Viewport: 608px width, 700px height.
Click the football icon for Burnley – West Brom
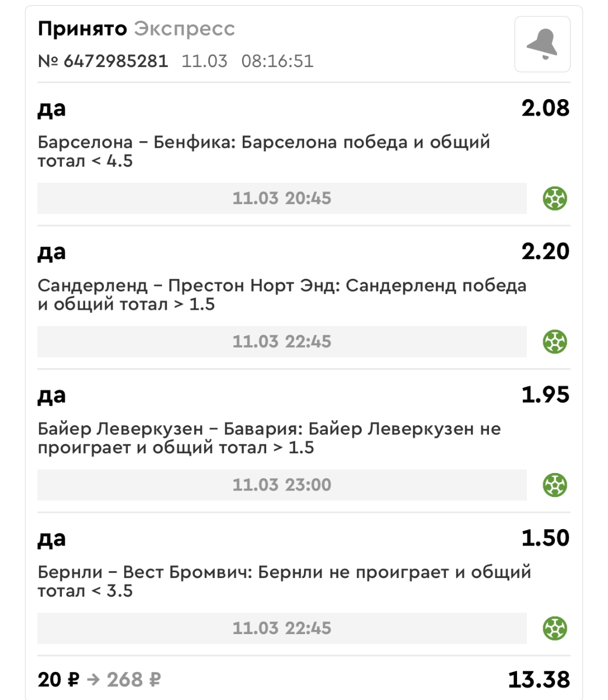pos(555,629)
